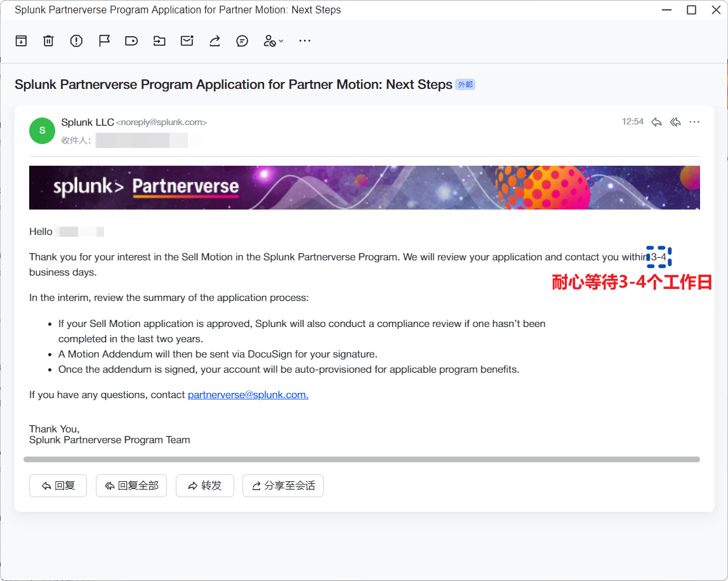Flag this email for follow-up

[104, 41]
